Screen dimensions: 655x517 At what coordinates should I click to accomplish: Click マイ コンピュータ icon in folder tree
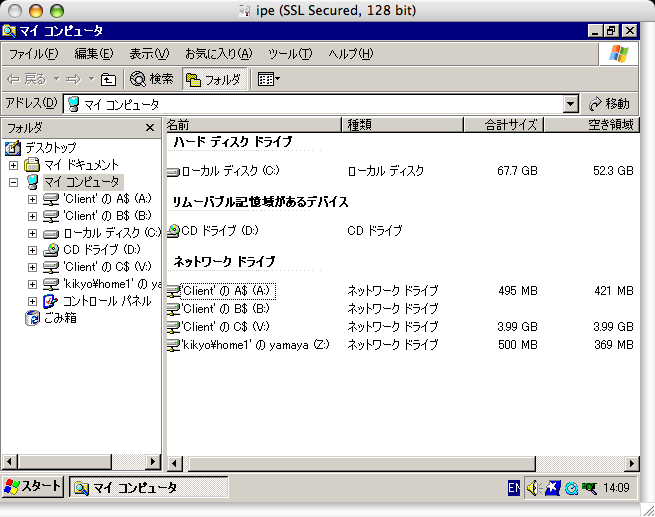[x=33, y=182]
